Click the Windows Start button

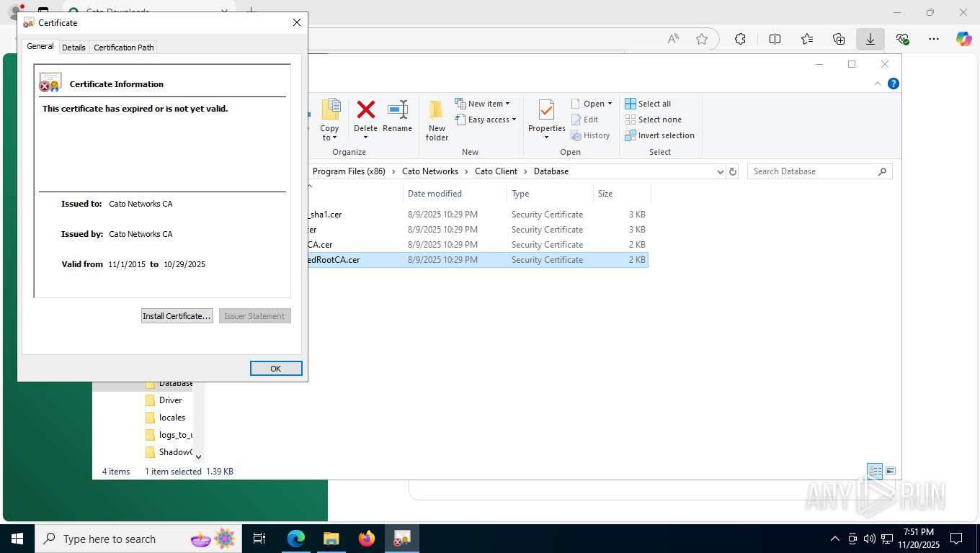(x=17, y=539)
